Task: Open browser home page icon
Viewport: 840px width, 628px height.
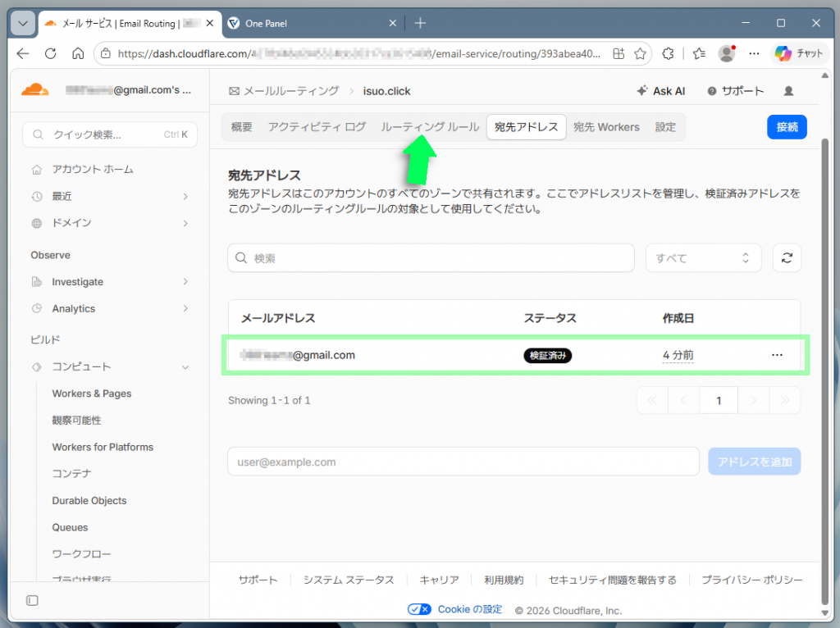Action: pos(78,53)
